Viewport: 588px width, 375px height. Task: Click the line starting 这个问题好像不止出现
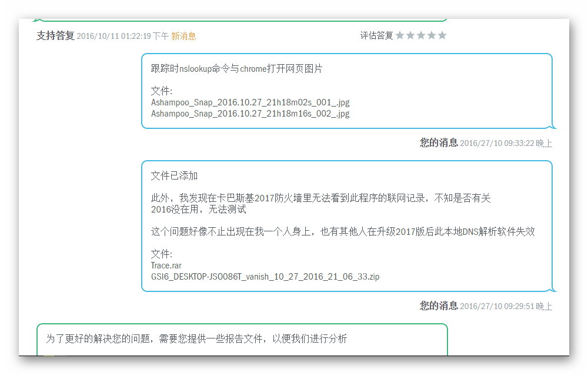coord(343,231)
